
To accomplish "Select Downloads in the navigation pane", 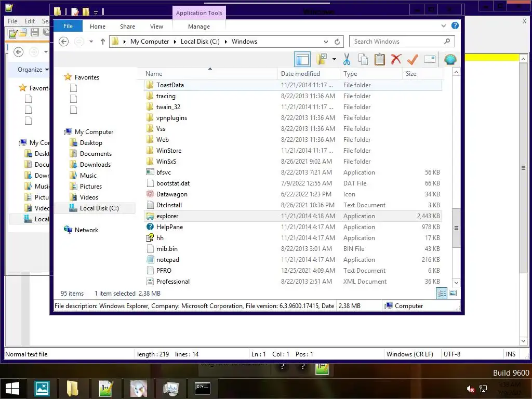I will (96, 165).
